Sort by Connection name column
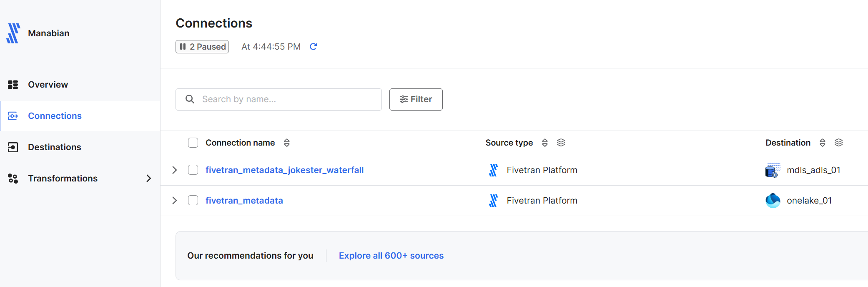 287,143
